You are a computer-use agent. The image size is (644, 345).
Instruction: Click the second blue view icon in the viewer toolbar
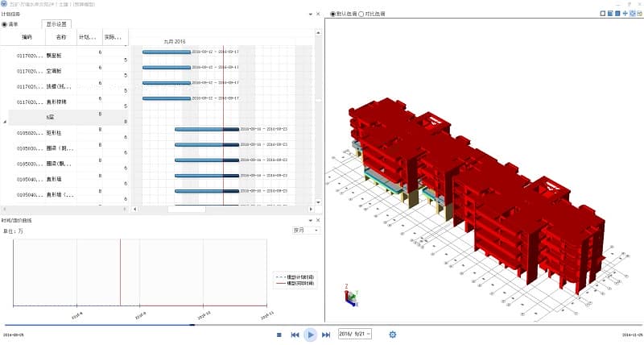(x=610, y=14)
